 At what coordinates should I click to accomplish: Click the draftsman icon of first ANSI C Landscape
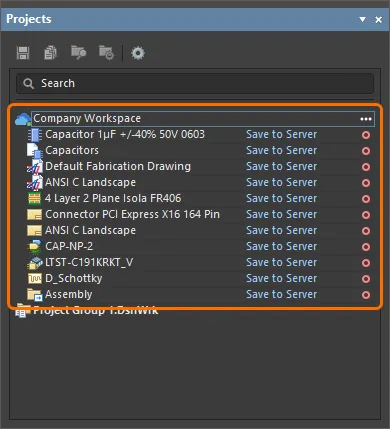pyautogui.click(x=35, y=183)
